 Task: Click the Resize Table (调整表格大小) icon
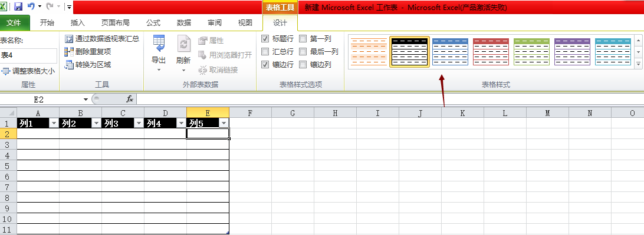click(x=5, y=71)
